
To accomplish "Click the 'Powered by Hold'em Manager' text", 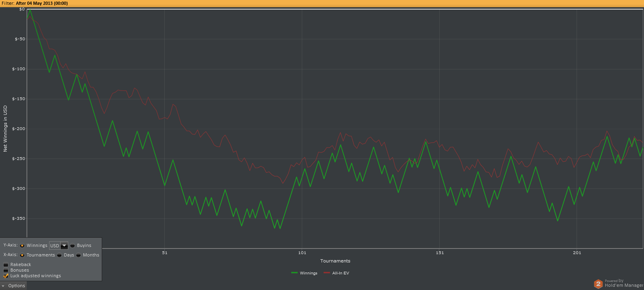I will (x=623, y=283).
